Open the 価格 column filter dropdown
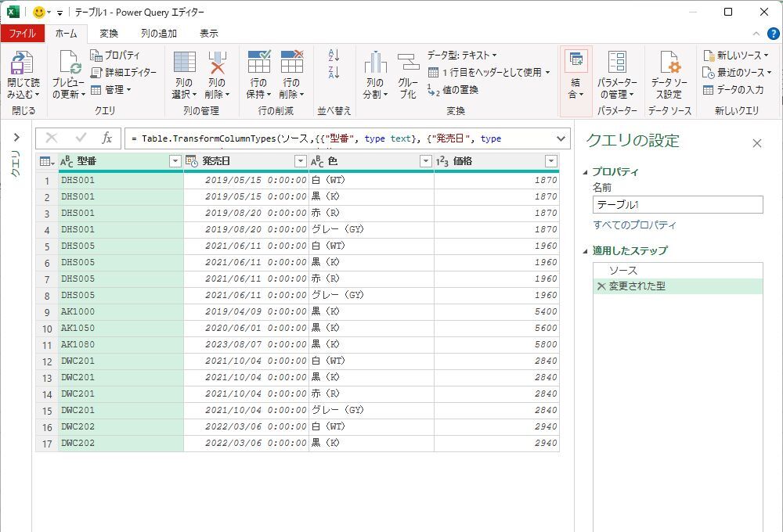The height and width of the screenshot is (532, 783). pos(551,161)
